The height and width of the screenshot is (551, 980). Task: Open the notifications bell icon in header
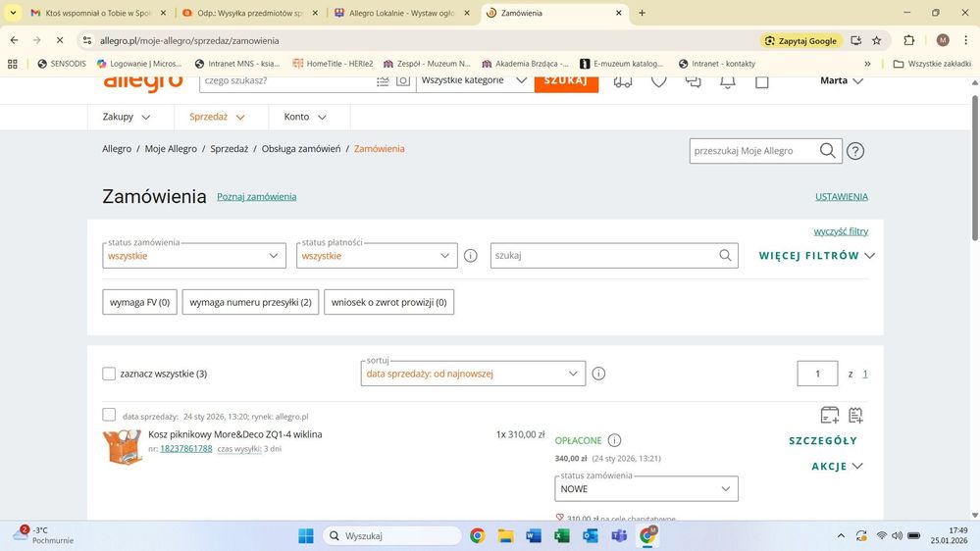tap(727, 81)
